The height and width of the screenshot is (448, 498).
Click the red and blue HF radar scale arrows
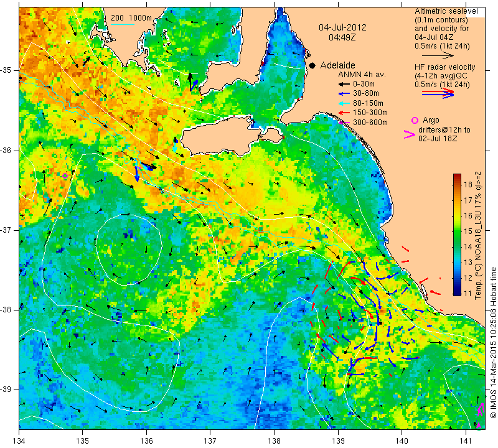click(x=438, y=93)
